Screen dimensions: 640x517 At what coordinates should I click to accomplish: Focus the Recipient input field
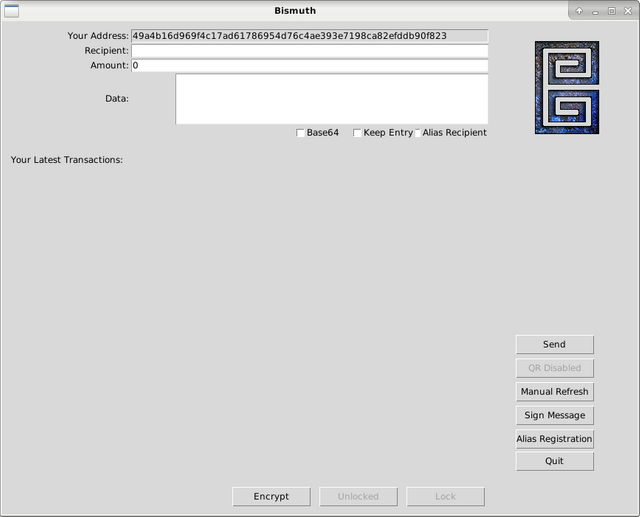pos(310,51)
